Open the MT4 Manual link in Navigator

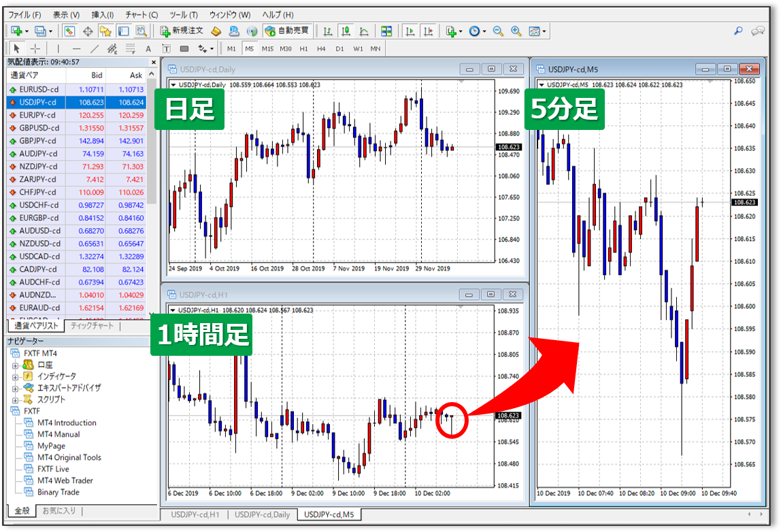coord(59,434)
